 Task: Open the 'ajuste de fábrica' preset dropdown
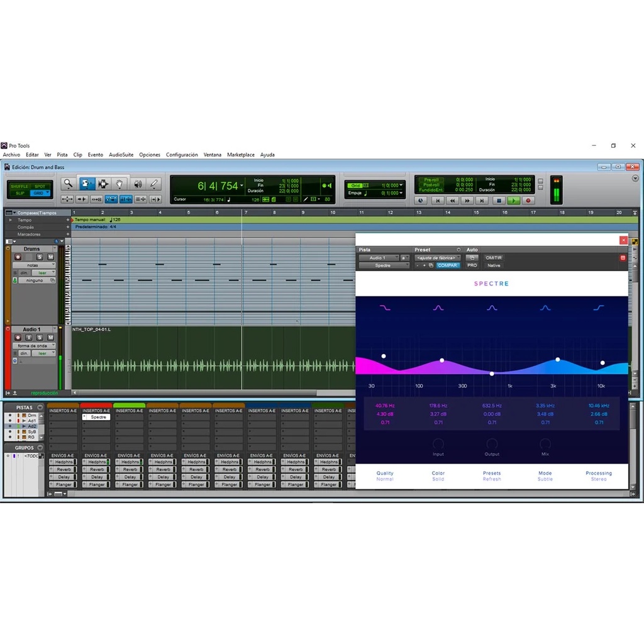(x=438, y=258)
